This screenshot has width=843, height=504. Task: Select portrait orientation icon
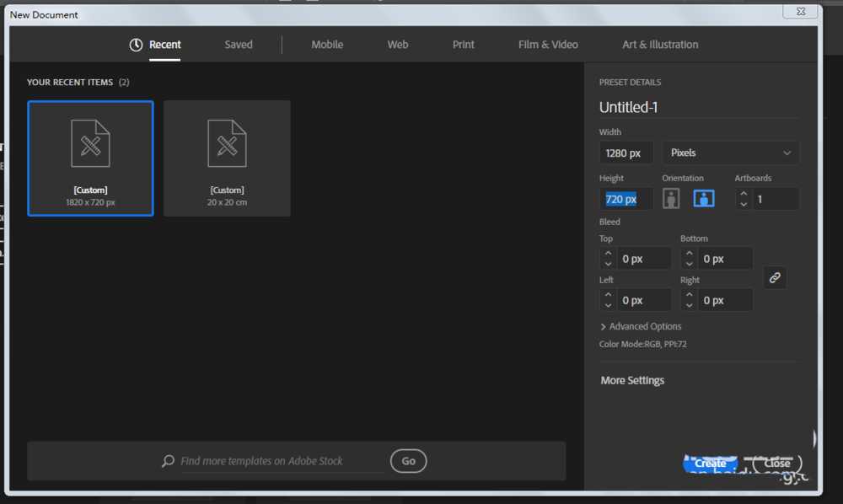tap(671, 199)
